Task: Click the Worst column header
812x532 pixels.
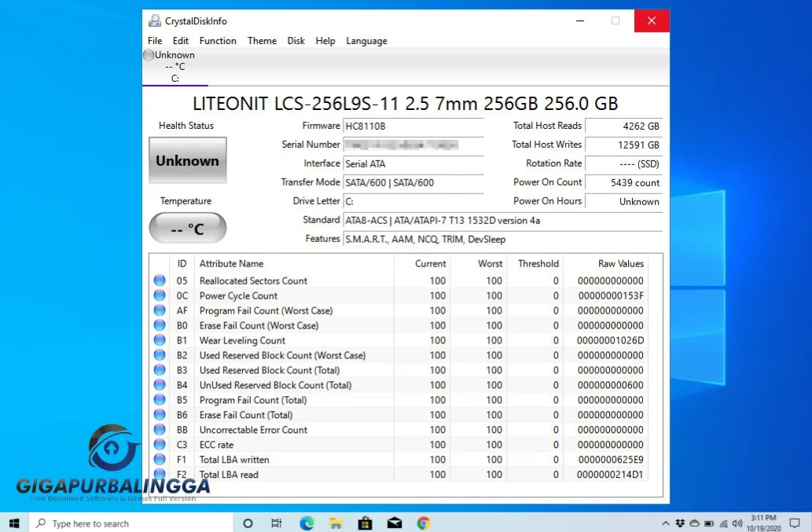Action: [490, 263]
